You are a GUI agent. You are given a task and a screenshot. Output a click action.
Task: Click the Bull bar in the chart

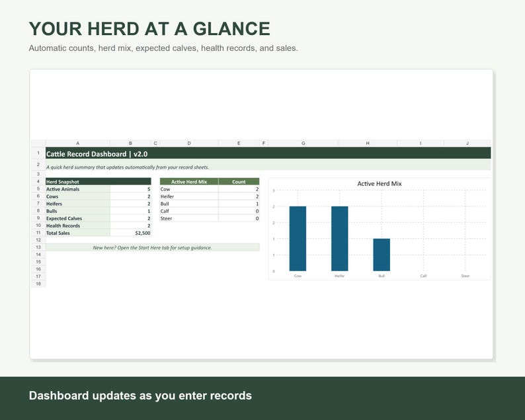(382, 255)
